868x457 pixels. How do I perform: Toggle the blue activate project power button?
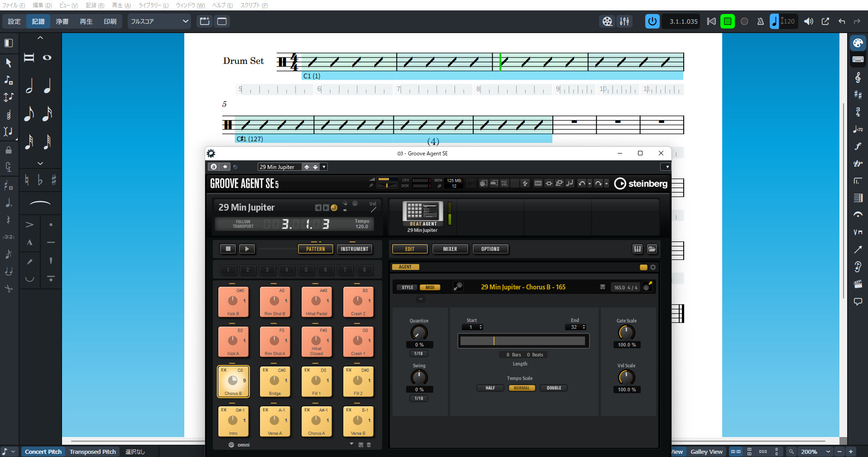652,21
